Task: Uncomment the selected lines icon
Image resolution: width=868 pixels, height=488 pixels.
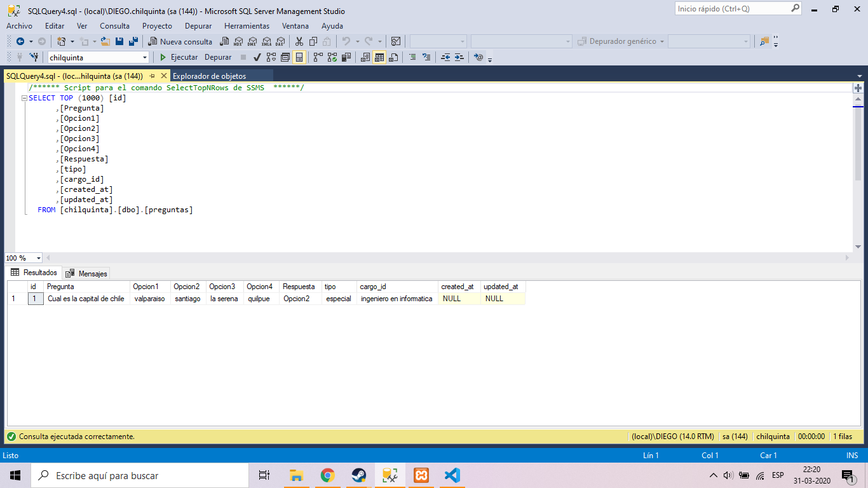Action: coord(426,57)
